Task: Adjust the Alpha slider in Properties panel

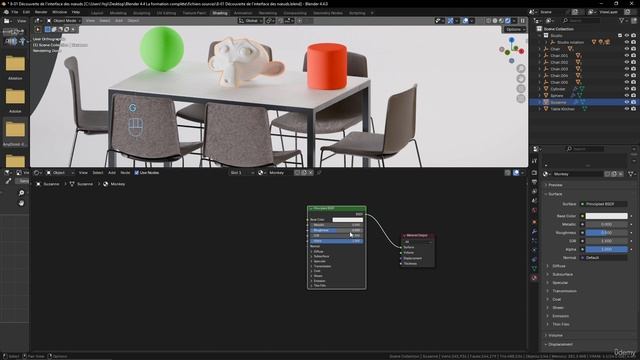Action: (607, 249)
